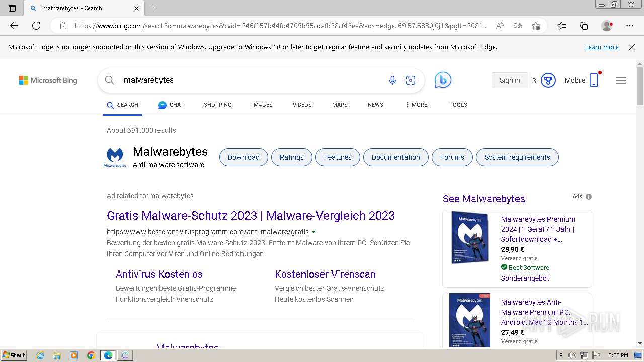Reload the current Bing page
The width and height of the screenshot is (644, 362).
click(36, 26)
